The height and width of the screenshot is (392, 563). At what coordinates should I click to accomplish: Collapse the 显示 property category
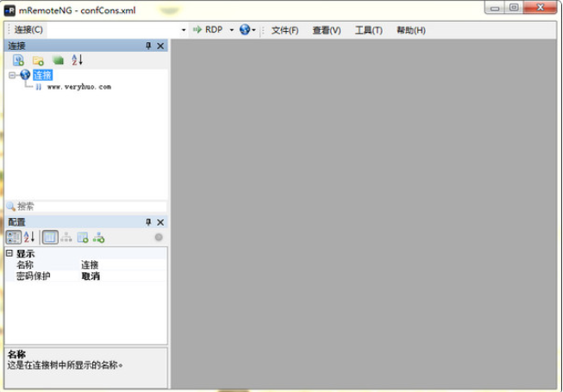9,254
